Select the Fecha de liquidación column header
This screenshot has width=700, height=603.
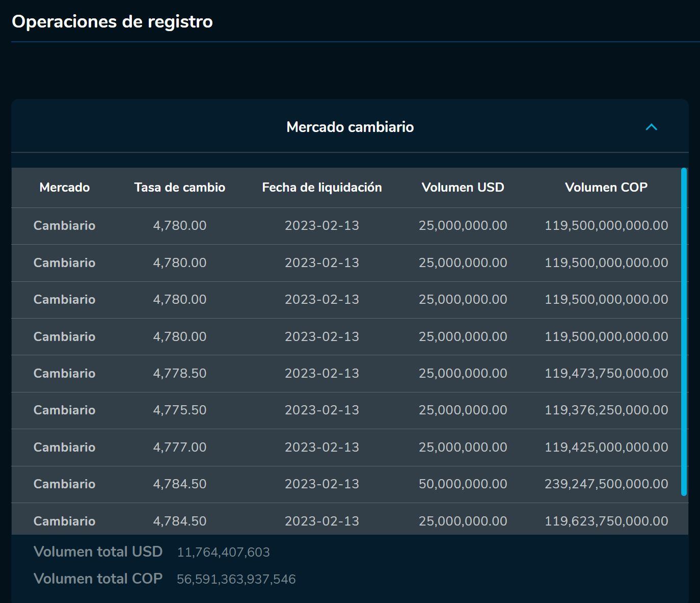[321, 188]
